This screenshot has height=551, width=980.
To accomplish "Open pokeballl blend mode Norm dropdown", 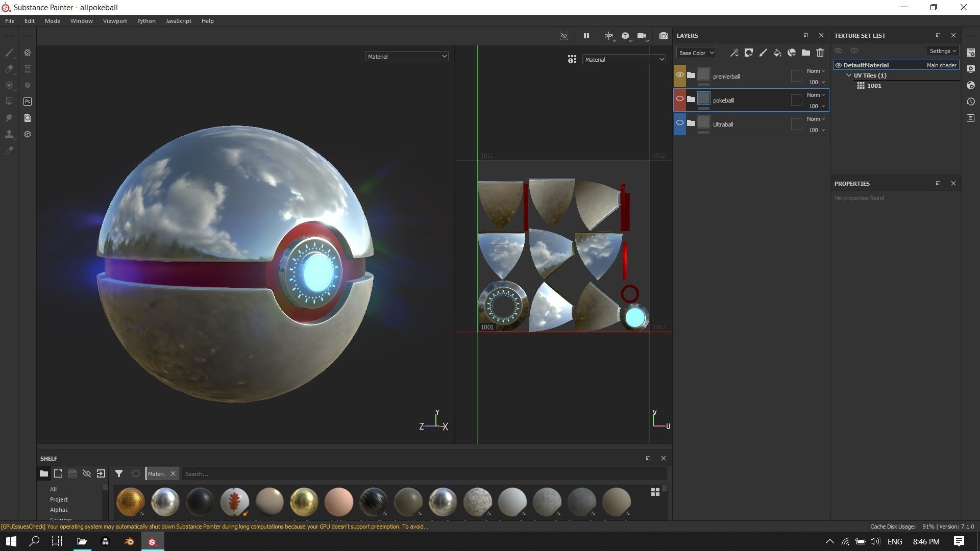I will [816, 95].
